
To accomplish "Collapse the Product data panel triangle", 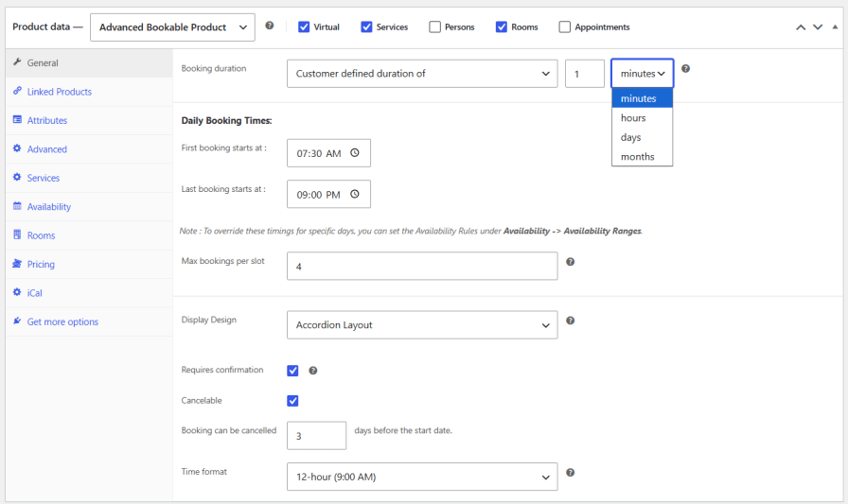I will pyautogui.click(x=835, y=26).
